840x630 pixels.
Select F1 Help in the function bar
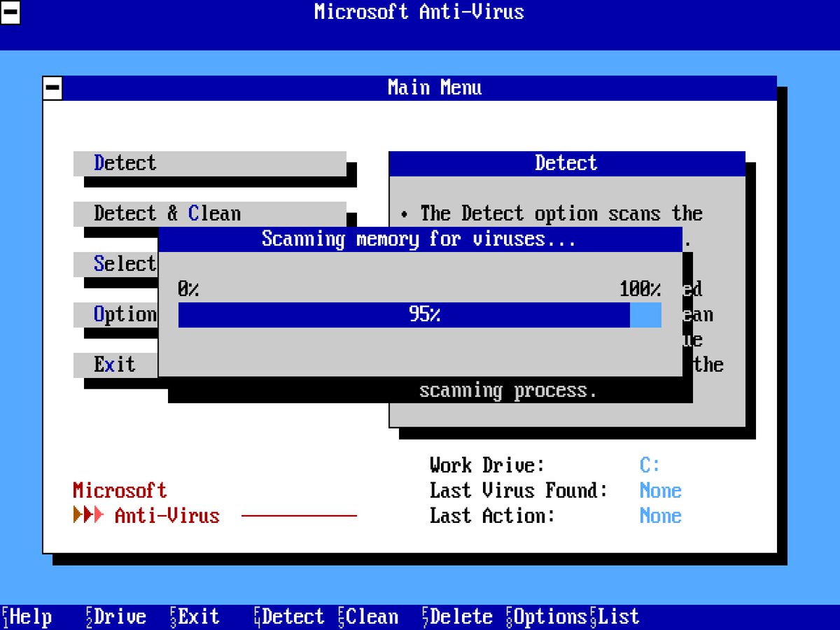27,617
